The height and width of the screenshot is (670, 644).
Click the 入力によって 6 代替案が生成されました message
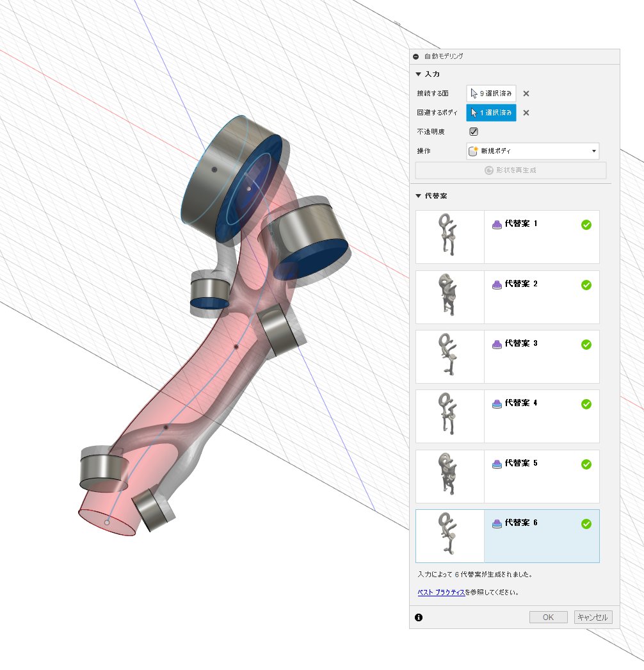(475, 575)
